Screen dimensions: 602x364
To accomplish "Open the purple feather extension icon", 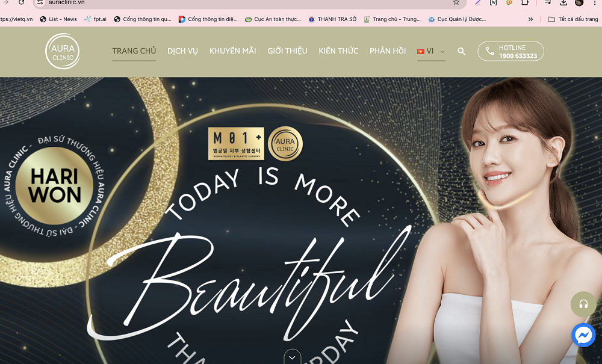I will (477, 2).
